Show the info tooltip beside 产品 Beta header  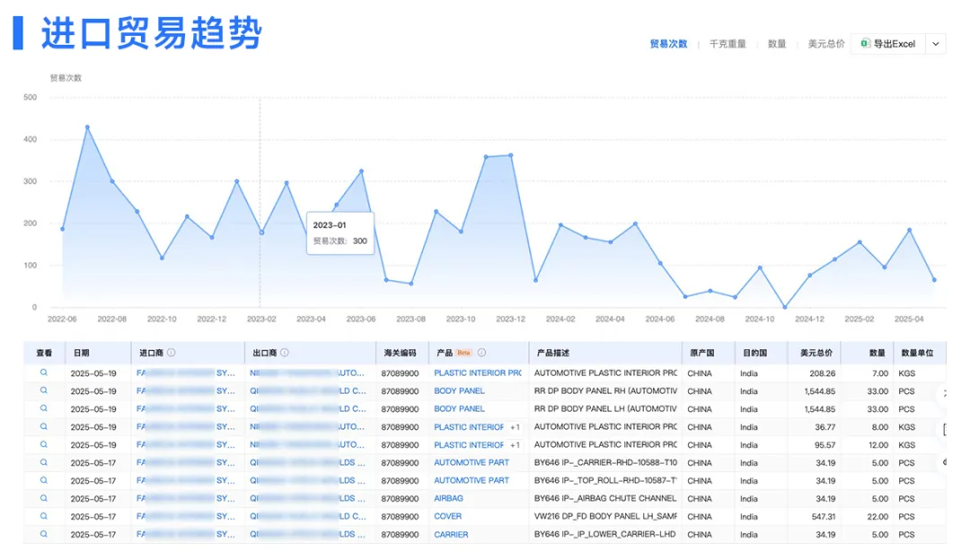pos(482,353)
